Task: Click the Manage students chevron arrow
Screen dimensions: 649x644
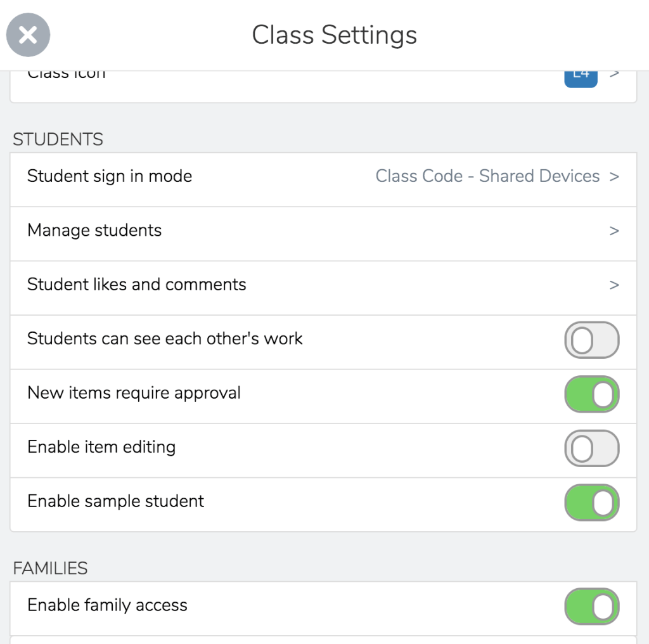Action: point(614,231)
